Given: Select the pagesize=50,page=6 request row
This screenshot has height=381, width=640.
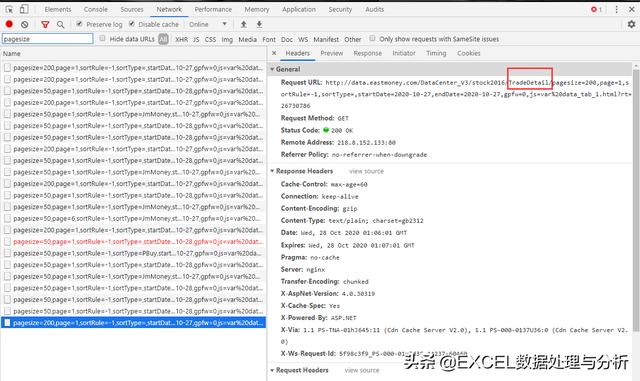Looking at the screenshot, I should pyautogui.click(x=133, y=218).
